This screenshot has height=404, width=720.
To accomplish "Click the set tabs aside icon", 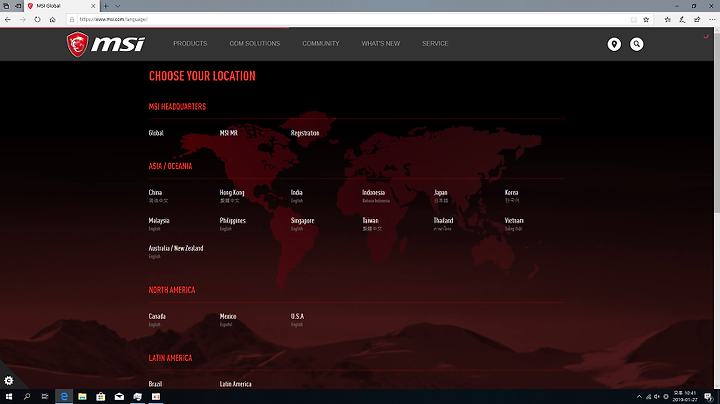I will click(x=18, y=6).
